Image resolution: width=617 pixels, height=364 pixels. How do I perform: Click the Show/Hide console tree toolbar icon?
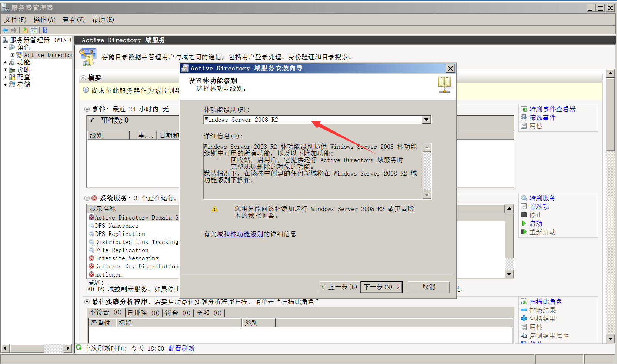[x=34, y=30]
